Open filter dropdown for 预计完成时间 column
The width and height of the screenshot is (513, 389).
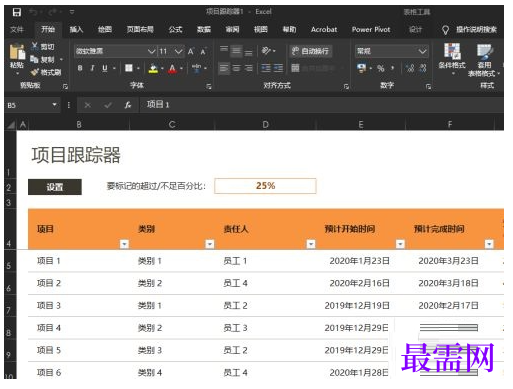click(x=489, y=244)
